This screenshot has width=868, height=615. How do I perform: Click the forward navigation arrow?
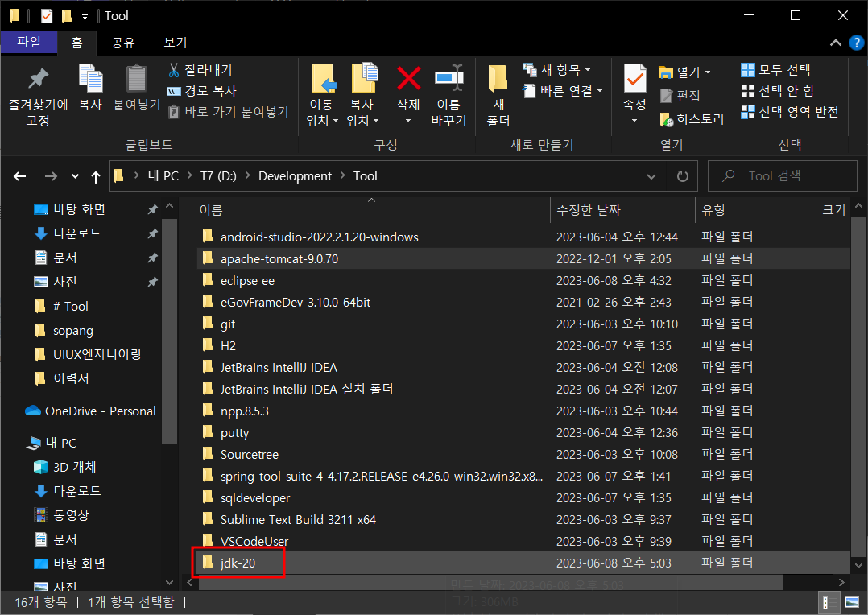click(x=51, y=176)
